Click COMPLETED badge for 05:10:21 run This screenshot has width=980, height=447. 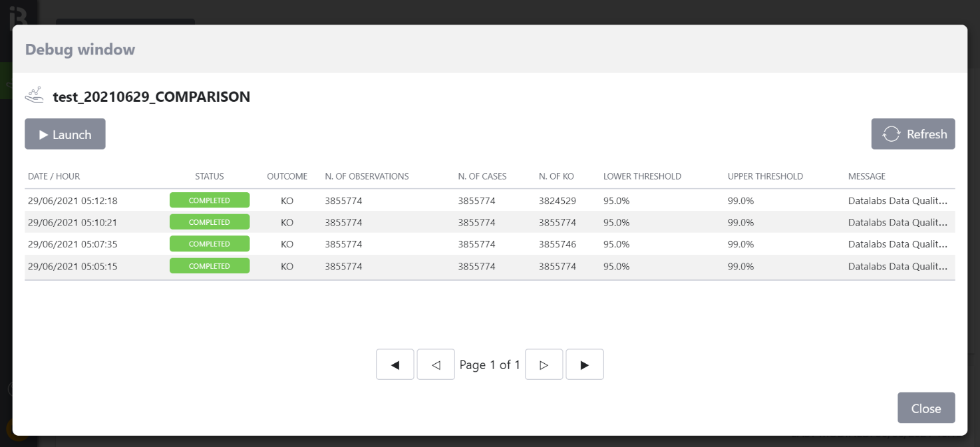tap(210, 222)
